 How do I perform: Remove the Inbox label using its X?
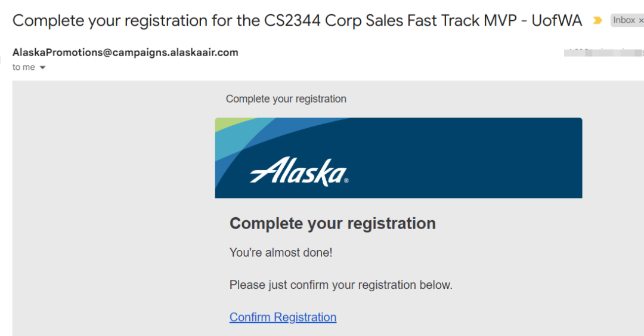tap(640, 20)
